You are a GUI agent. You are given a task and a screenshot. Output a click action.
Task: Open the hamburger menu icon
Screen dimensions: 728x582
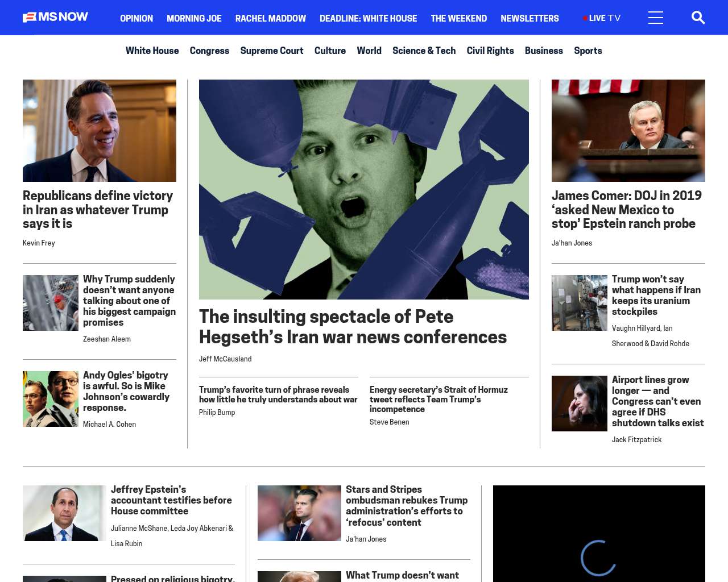point(655,18)
